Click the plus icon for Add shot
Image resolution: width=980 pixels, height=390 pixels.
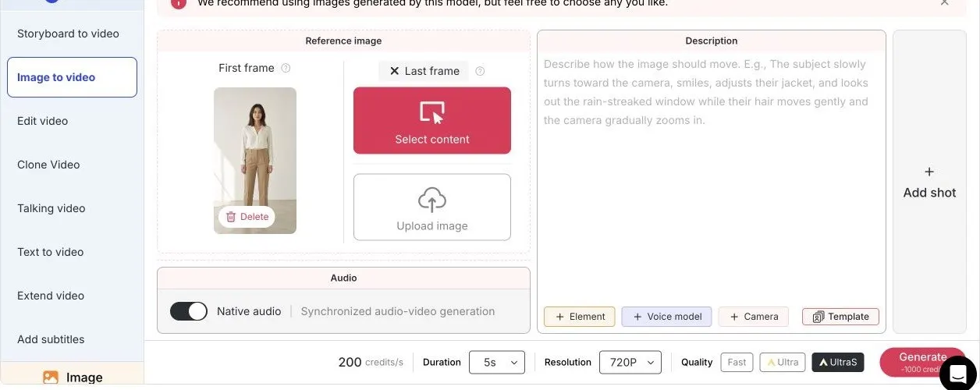pyautogui.click(x=929, y=172)
